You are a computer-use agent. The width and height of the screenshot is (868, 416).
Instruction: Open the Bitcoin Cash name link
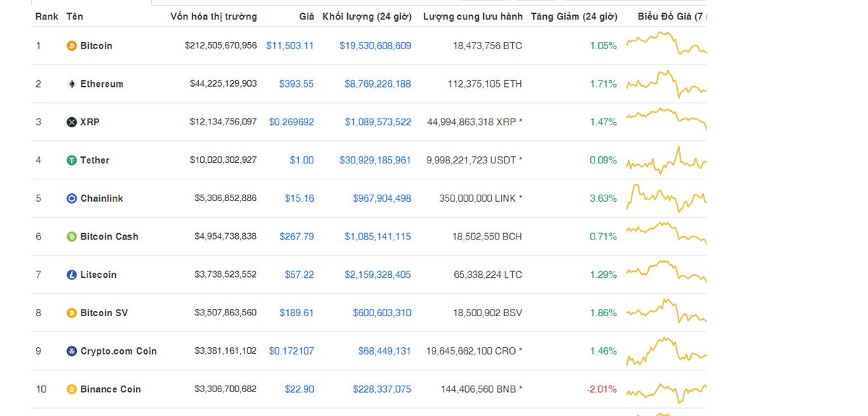(109, 237)
